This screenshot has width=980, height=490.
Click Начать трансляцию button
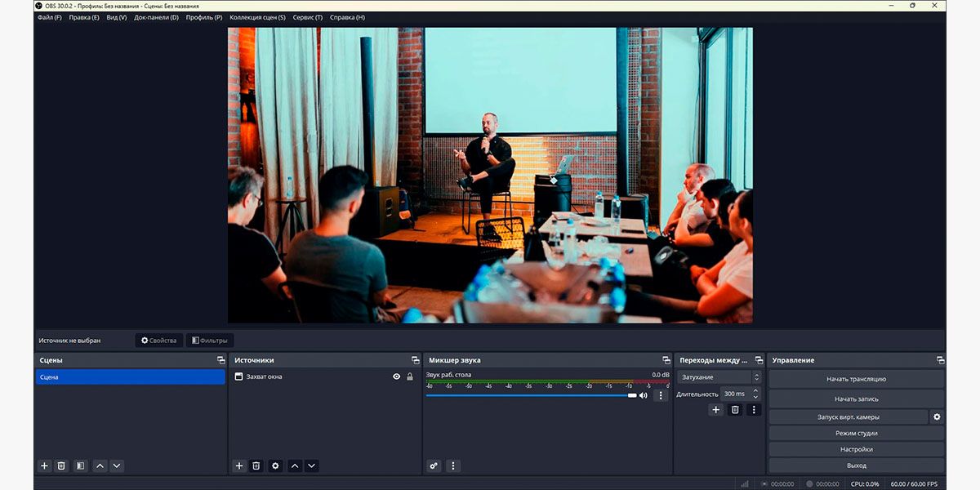point(855,378)
